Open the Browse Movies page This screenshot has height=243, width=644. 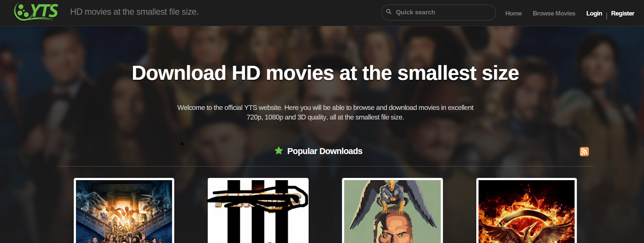click(x=554, y=13)
